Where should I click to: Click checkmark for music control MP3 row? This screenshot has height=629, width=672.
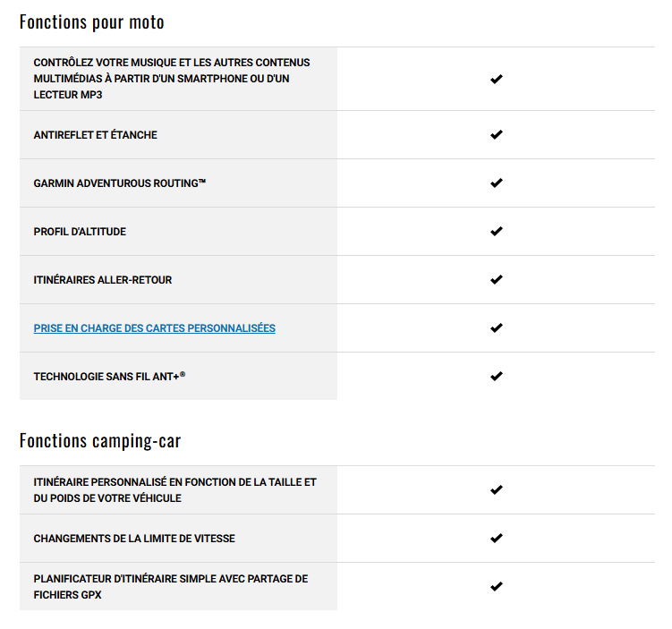tap(497, 79)
